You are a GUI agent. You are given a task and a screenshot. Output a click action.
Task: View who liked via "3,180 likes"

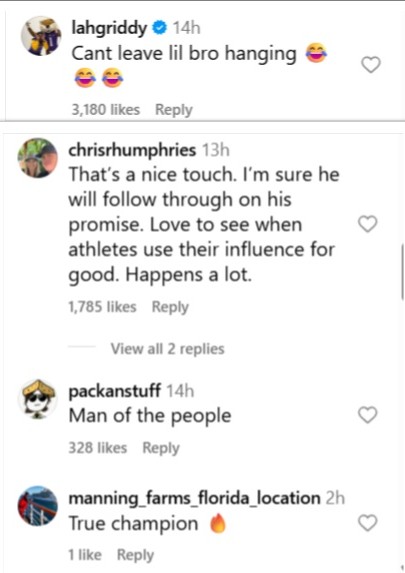(x=106, y=110)
